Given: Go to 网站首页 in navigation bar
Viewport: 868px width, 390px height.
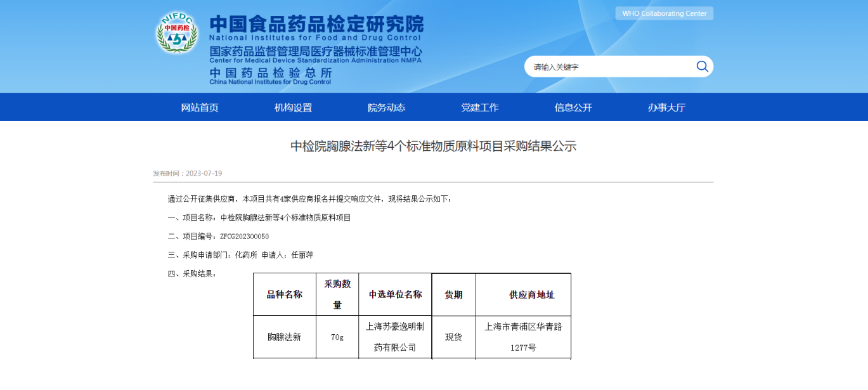Looking at the screenshot, I should click(200, 108).
